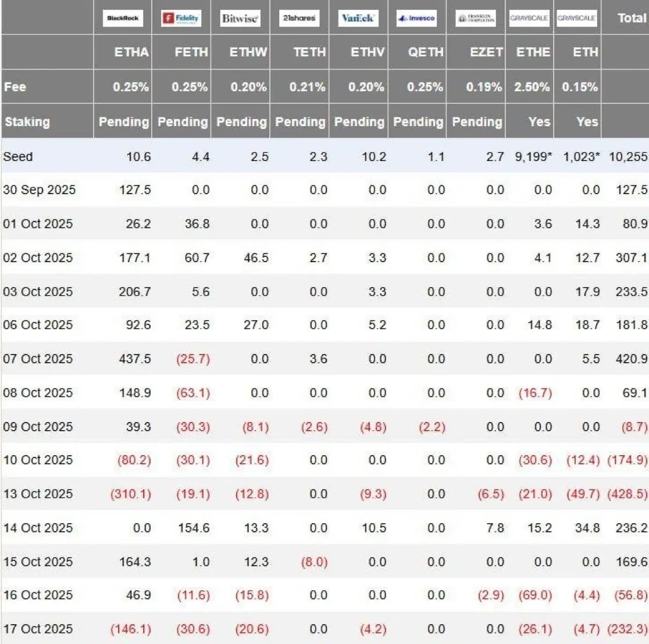Click the 0.15% fee cell
649x644 pixels.
click(x=580, y=87)
